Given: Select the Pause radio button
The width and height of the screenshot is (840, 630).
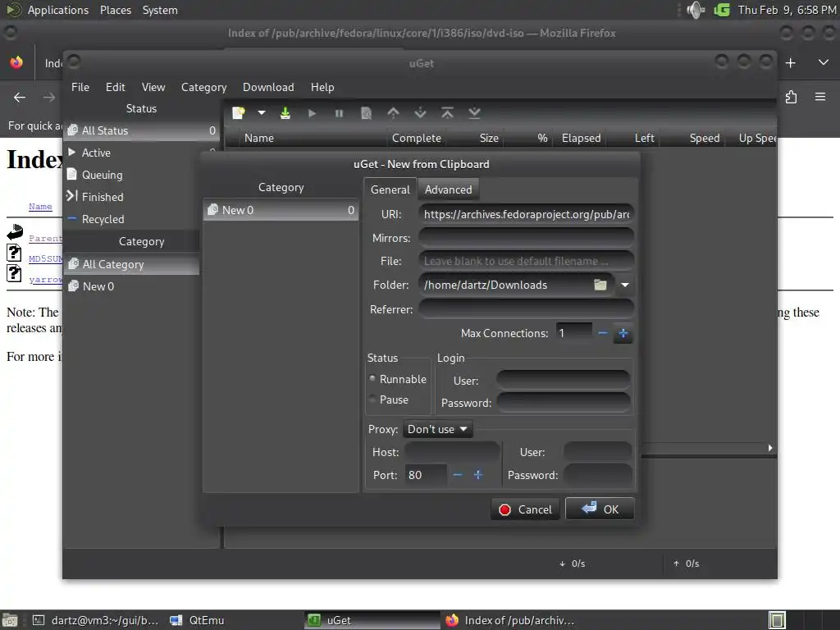Looking at the screenshot, I should click(x=389, y=400).
